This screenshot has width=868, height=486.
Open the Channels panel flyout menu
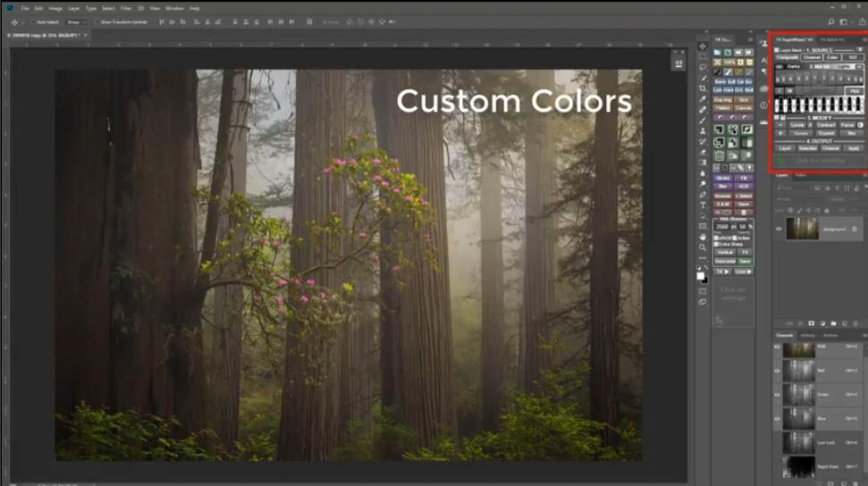(x=860, y=335)
